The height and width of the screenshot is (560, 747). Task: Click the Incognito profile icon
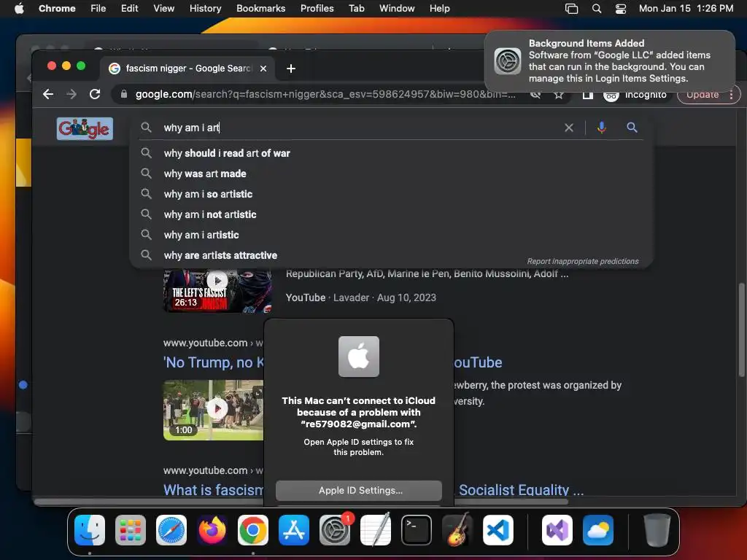click(611, 96)
